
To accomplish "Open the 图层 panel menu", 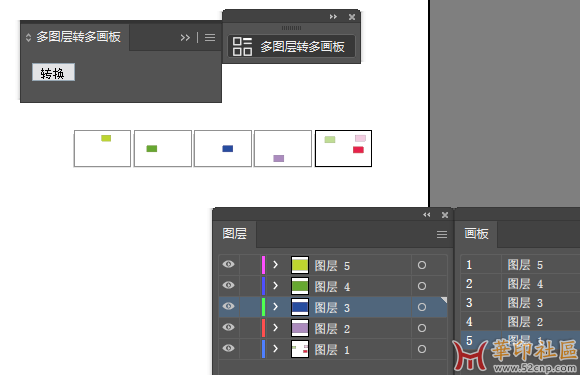I will pyautogui.click(x=442, y=234).
